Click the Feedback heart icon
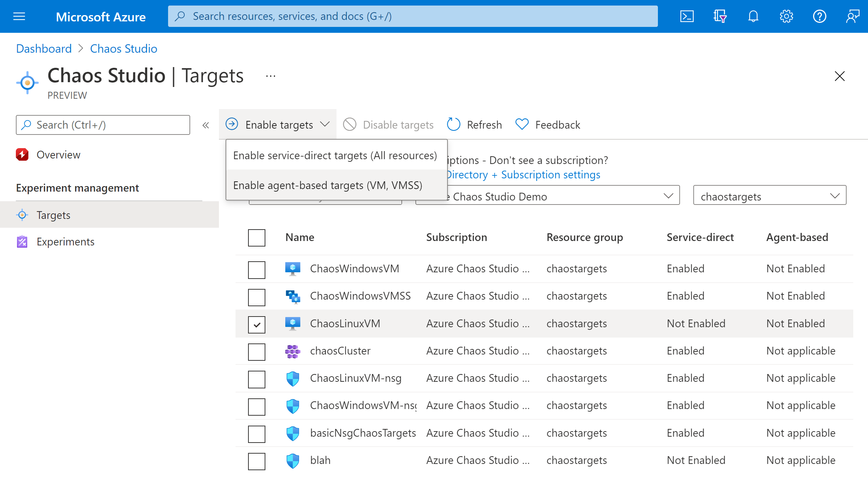The image size is (868, 482). [x=522, y=125]
